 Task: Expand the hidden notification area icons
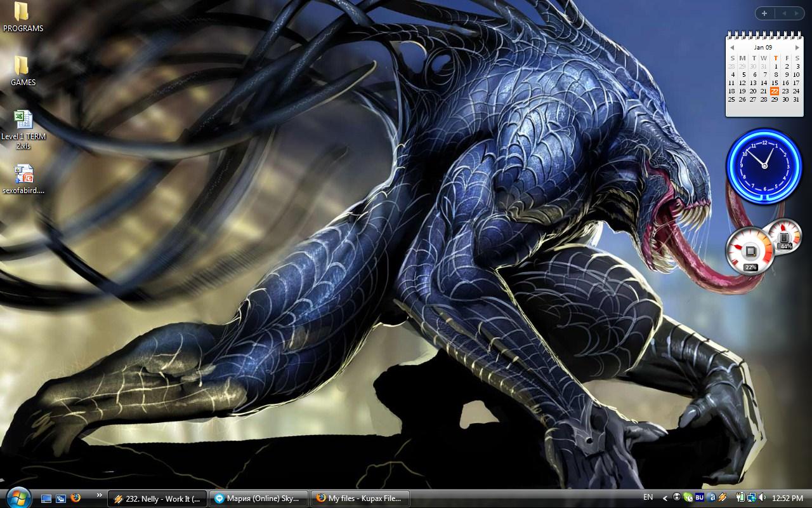(x=664, y=498)
